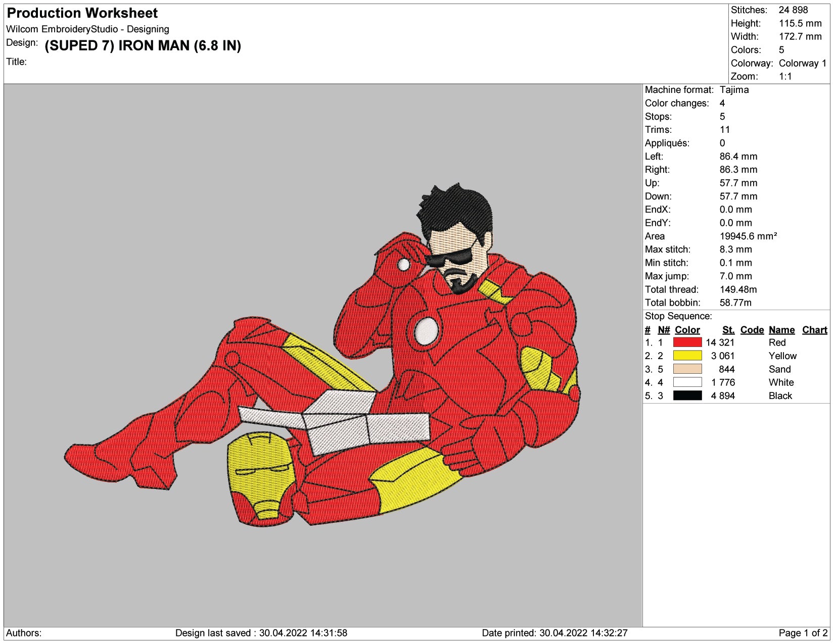This screenshot has height=644, width=834.
Task: Click the 'Page 1 of 2' indicator
Action: coord(803,633)
